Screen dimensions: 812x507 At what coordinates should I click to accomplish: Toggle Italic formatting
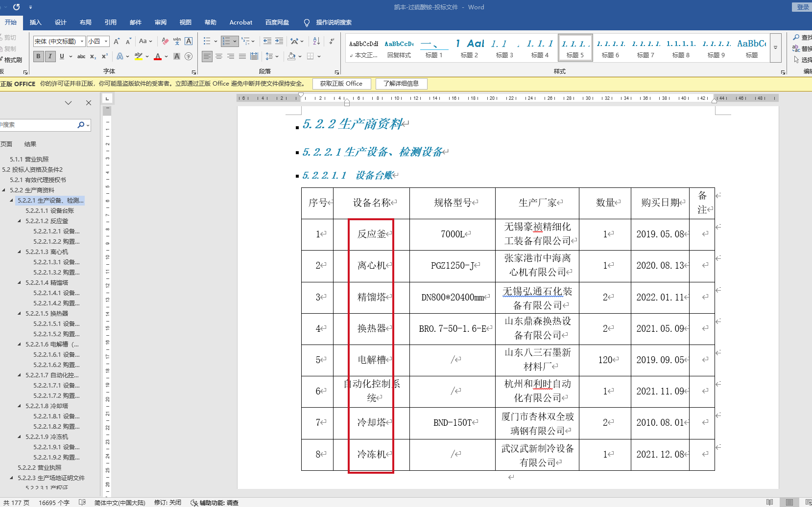50,56
